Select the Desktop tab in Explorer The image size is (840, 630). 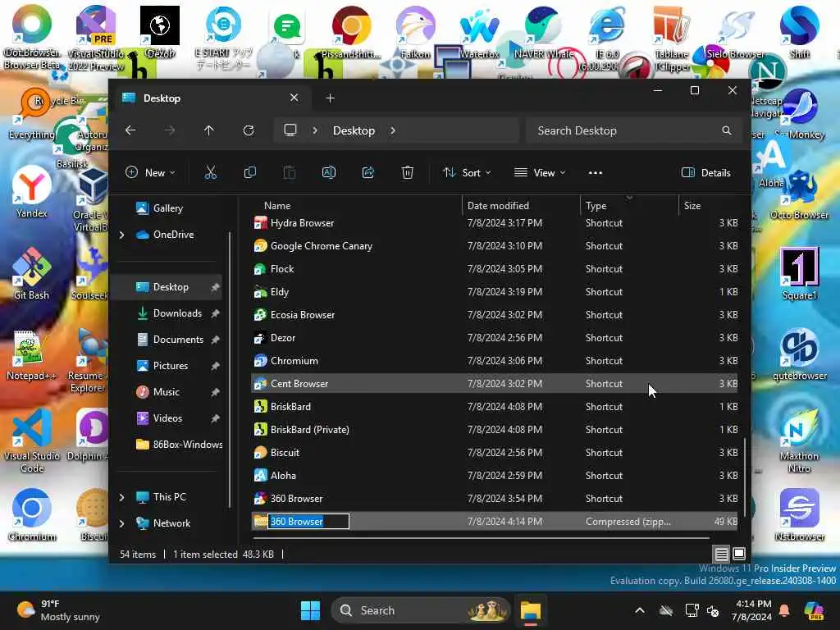(209, 98)
